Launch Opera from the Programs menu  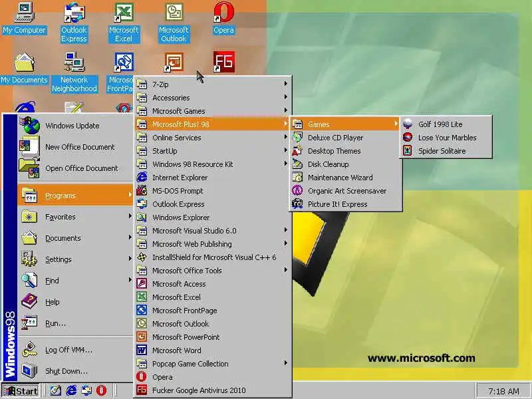[213, 377]
